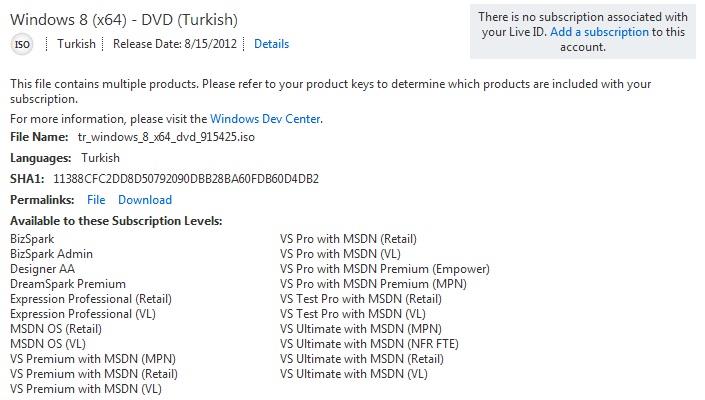705x400 pixels.
Task: Click the BizSpark Admin subscription level
Action: (51, 254)
